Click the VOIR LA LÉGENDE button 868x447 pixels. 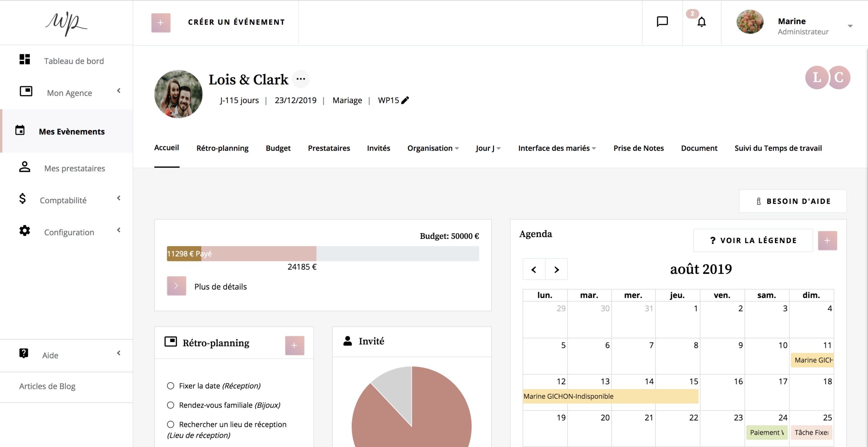[x=753, y=240]
